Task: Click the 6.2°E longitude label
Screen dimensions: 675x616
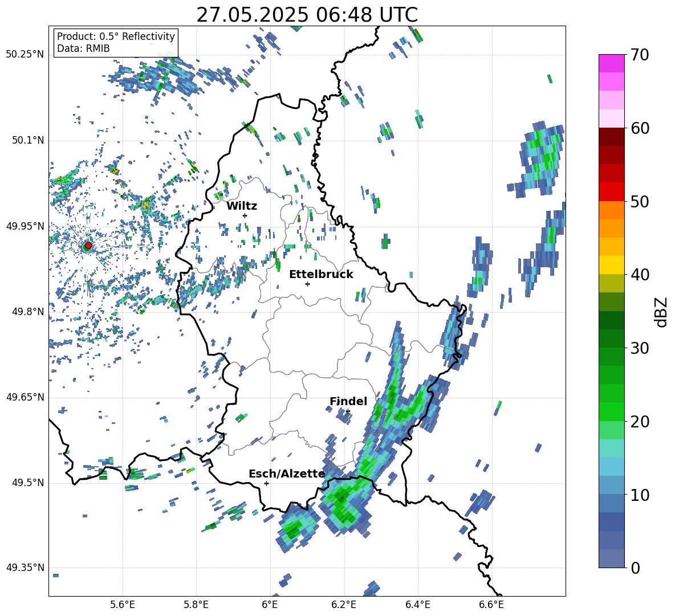Action: pyautogui.click(x=344, y=605)
